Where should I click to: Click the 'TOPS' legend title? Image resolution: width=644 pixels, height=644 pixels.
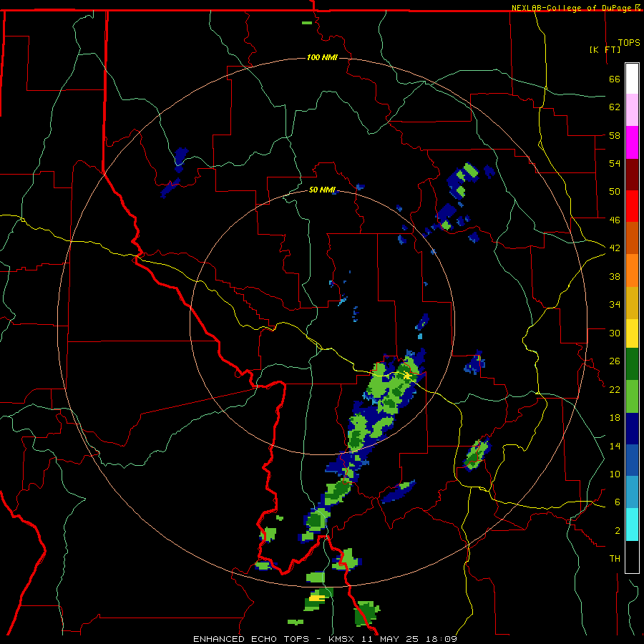[629, 43]
